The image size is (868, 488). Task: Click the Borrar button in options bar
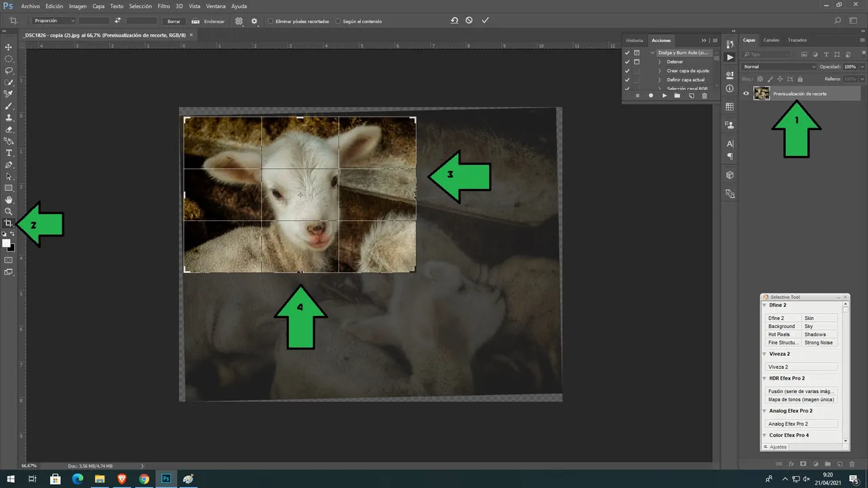tap(174, 21)
